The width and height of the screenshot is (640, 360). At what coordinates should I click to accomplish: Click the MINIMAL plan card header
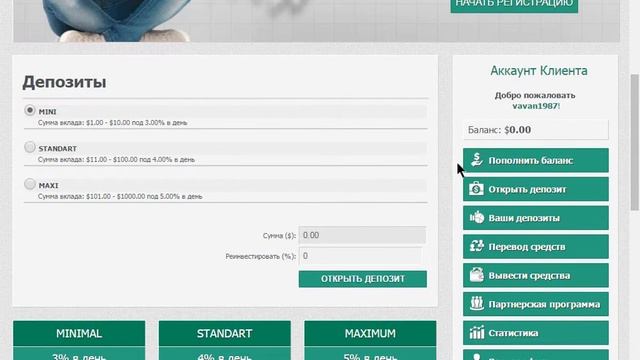tap(79, 333)
